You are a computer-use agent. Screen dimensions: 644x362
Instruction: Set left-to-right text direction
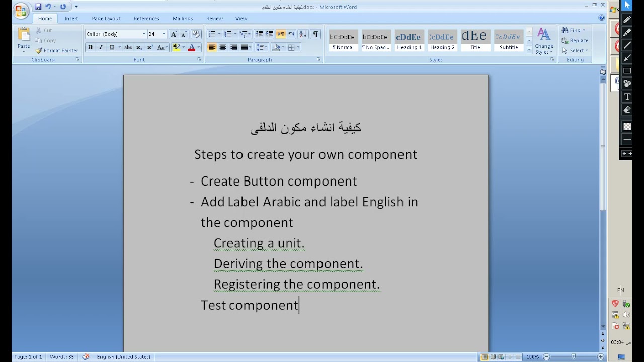pyautogui.click(x=281, y=34)
